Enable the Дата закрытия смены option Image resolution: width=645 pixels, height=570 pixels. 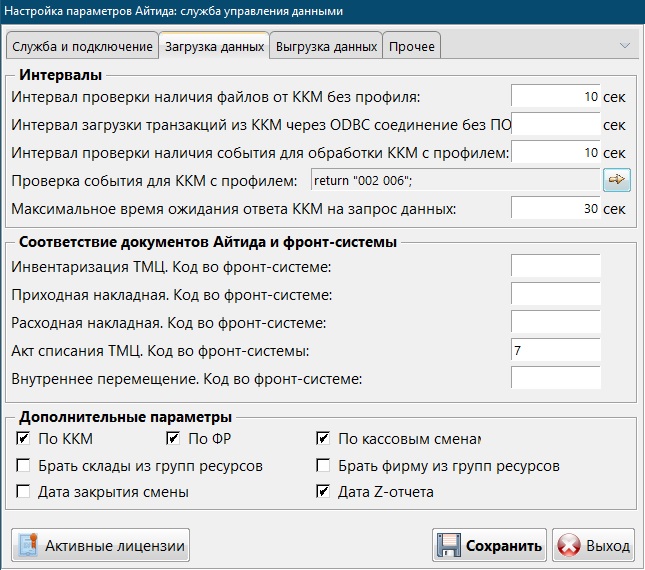coord(23,491)
